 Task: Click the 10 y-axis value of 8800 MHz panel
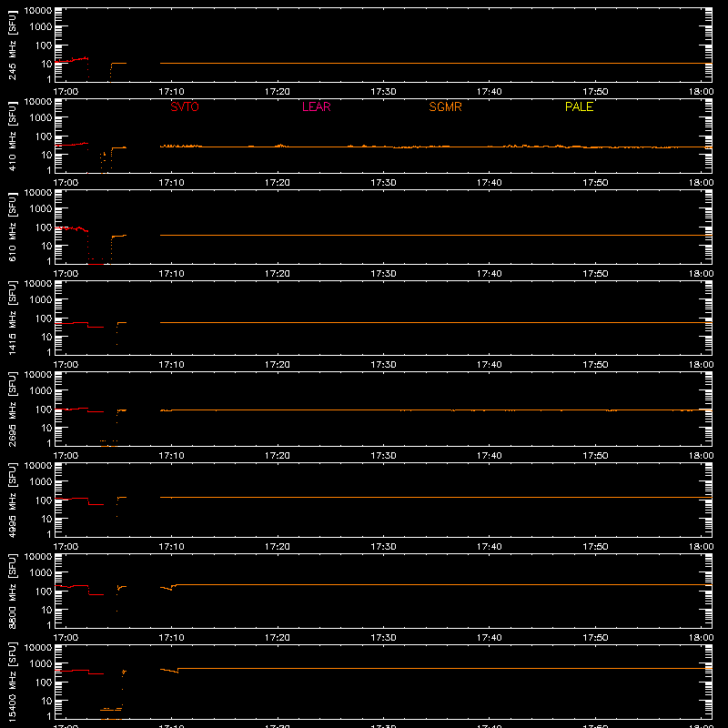(46, 610)
